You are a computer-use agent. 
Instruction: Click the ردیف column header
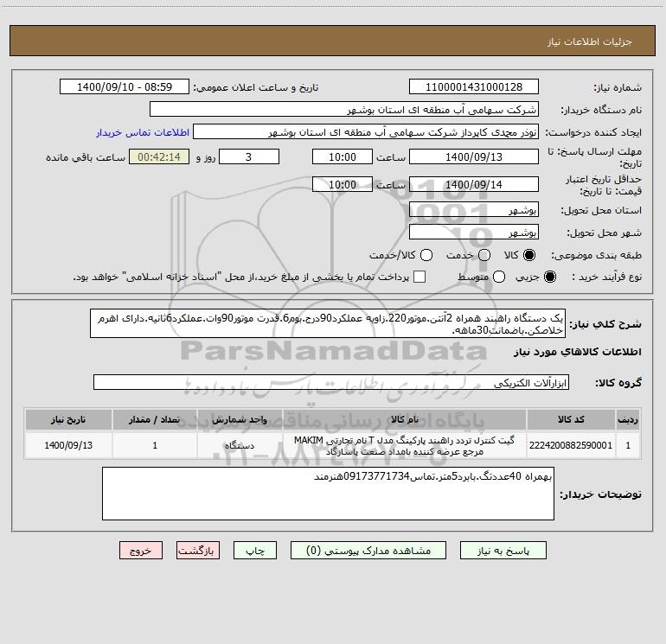click(628, 419)
